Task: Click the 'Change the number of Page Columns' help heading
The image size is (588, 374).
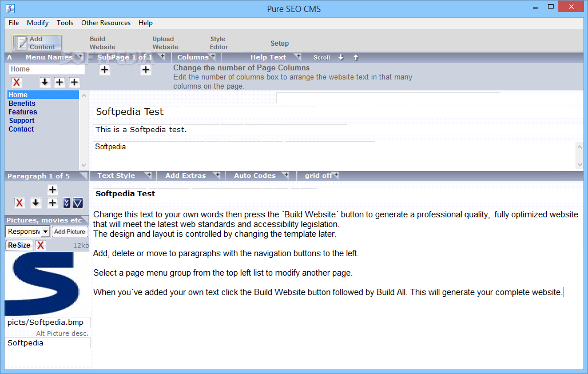Action: pyautogui.click(x=241, y=68)
